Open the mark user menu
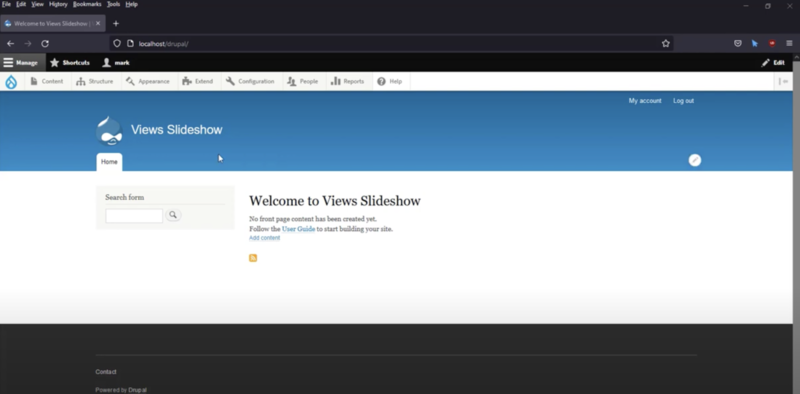 click(x=116, y=63)
